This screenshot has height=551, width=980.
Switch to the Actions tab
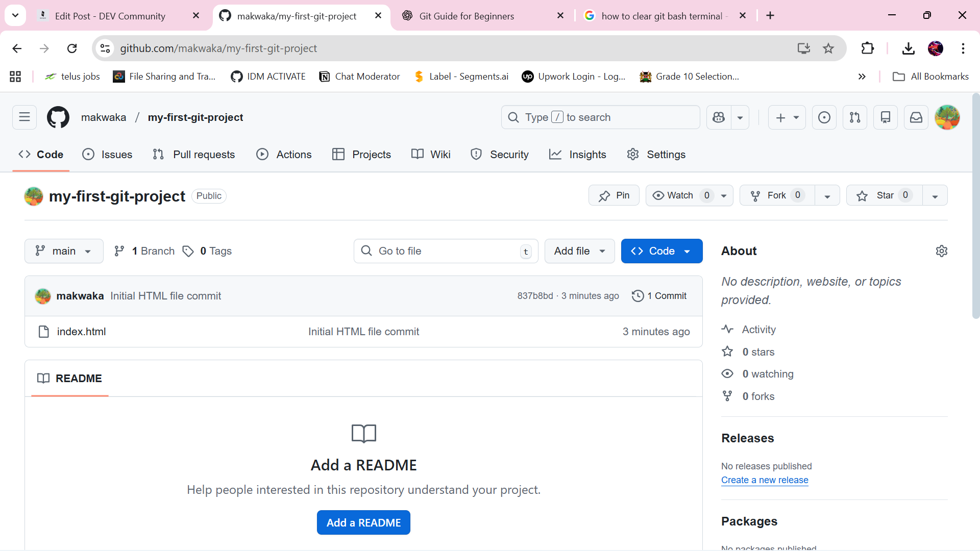(x=284, y=155)
